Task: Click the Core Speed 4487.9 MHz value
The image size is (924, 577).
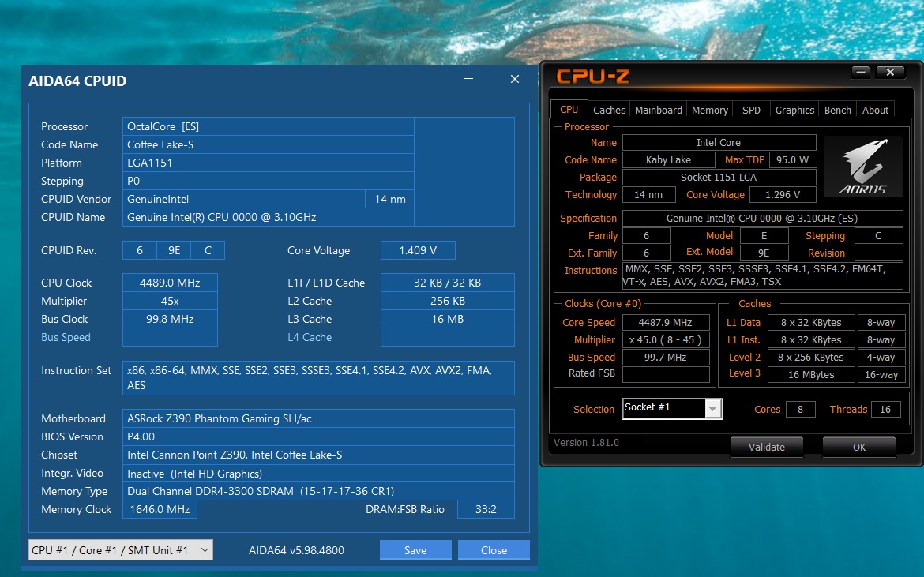Action: click(x=665, y=323)
